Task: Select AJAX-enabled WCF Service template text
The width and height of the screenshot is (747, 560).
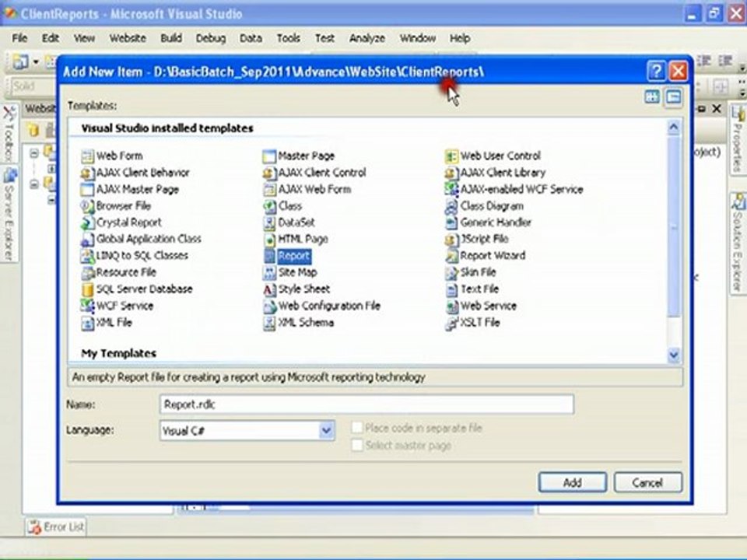Action: [x=521, y=190]
